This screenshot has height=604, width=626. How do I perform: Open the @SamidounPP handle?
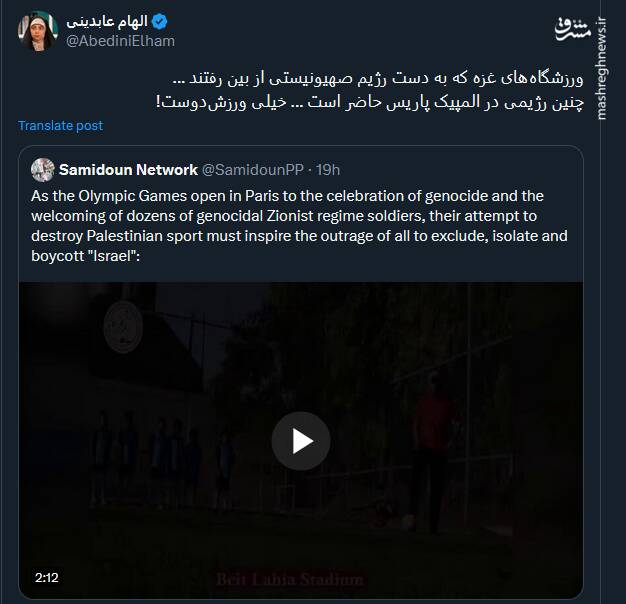tap(253, 170)
